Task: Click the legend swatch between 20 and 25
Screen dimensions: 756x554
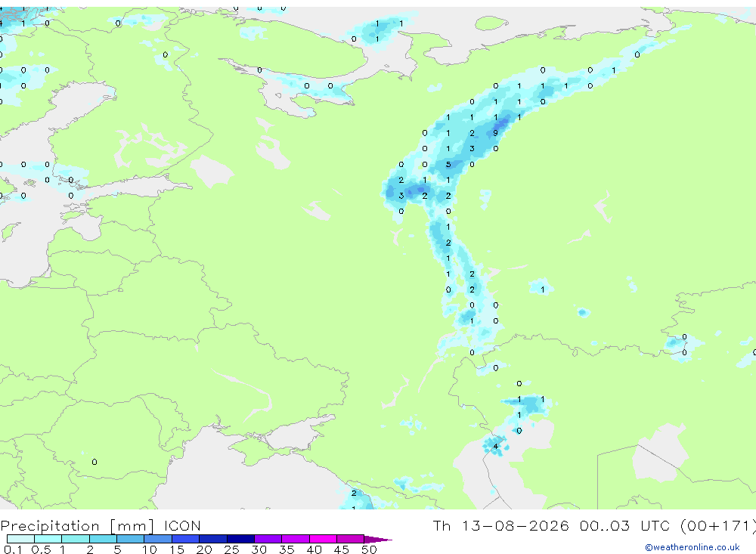Action: click(x=212, y=539)
